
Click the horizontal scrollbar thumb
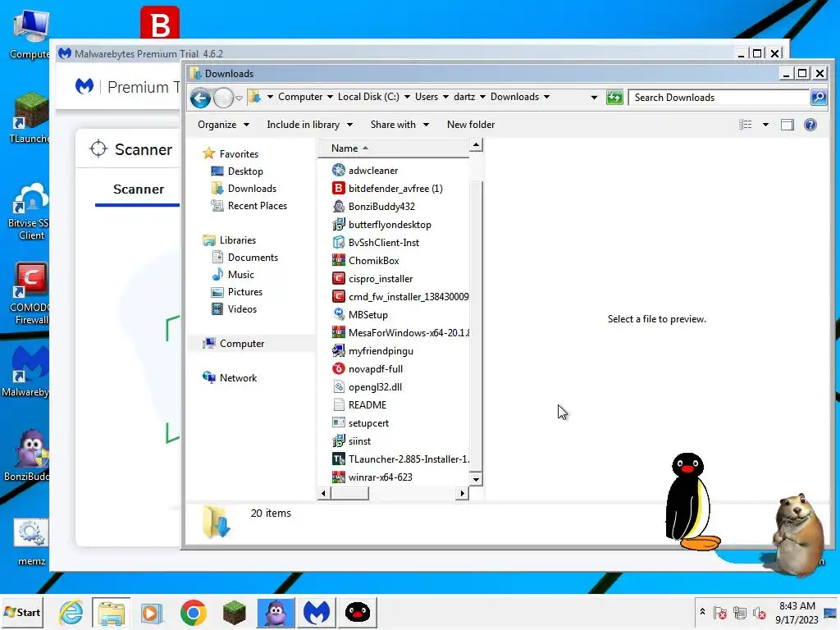tap(349, 493)
